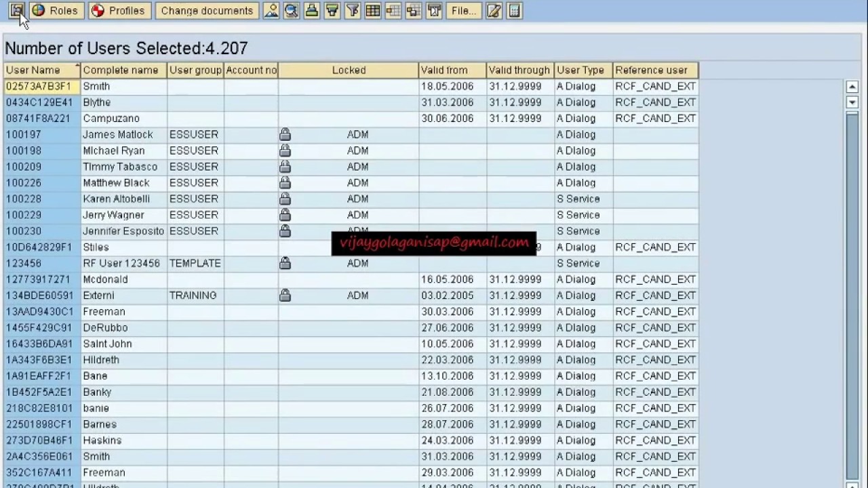Click the save layout icon
Viewport: 868px width, 488px height.
[414, 10]
